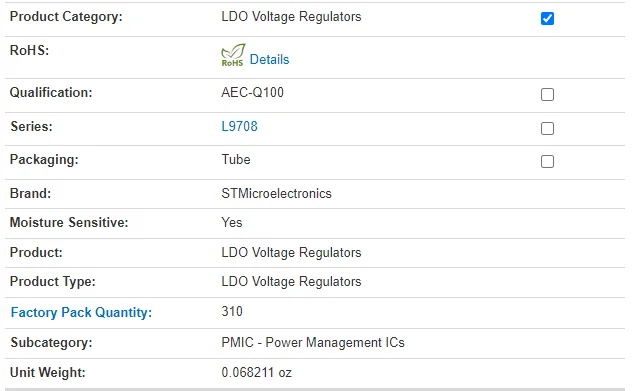Screen dimensions: 632x391
Task: Click the Tube packaging value
Action: (x=236, y=159)
